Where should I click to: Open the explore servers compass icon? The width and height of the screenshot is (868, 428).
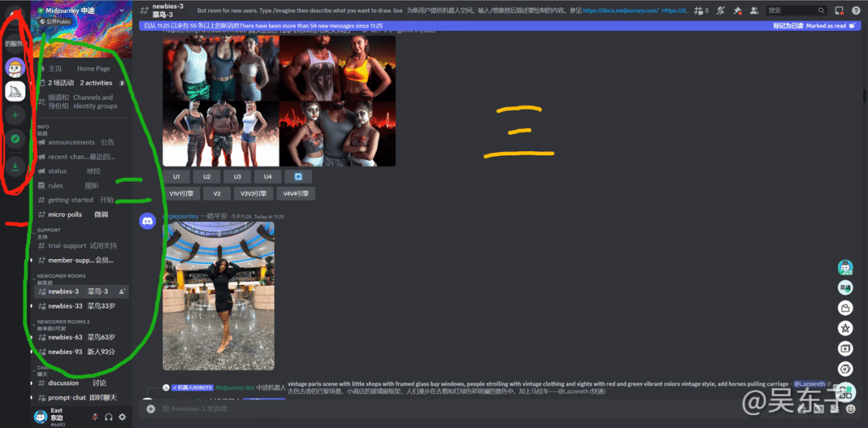click(15, 138)
